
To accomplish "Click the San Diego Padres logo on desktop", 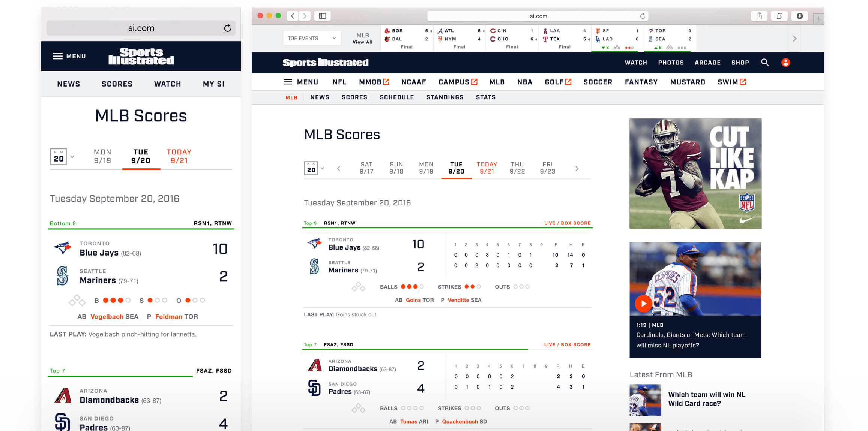I will coord(314,388).
